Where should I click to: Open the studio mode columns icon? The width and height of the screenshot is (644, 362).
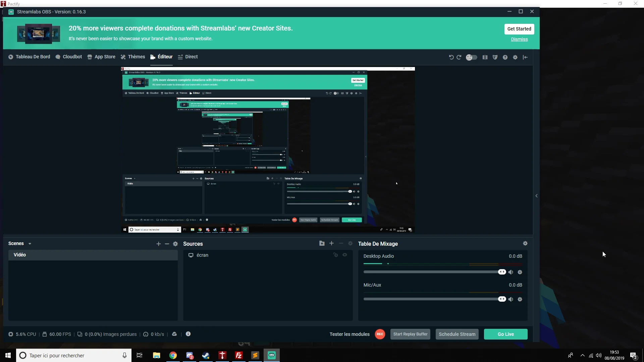tap(485, 57)
